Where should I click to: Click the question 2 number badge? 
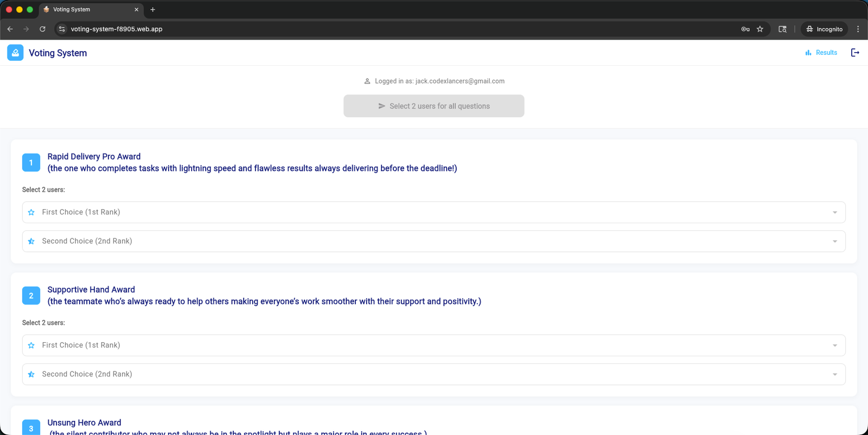click(x=31, y=295)
